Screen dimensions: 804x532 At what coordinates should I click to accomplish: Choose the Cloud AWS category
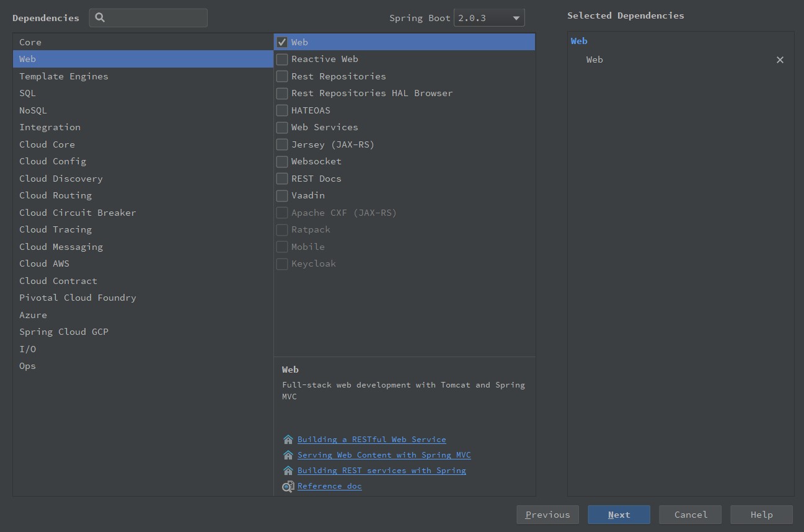pos(143,264)
